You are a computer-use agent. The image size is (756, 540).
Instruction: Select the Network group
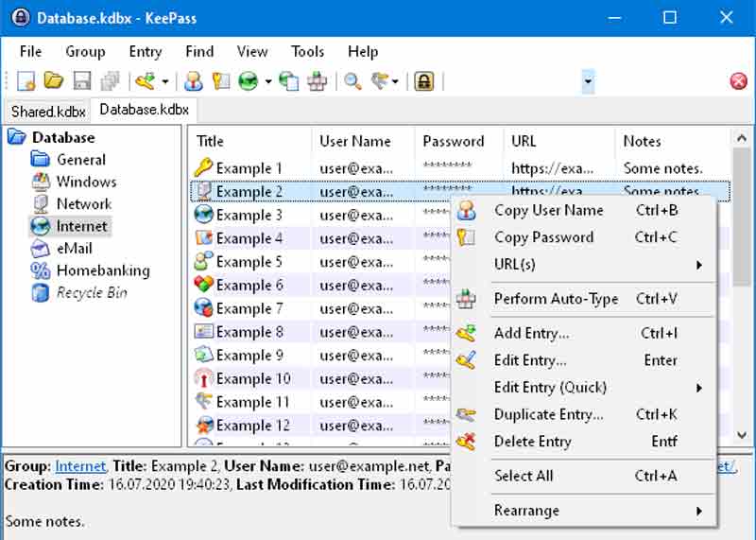(x=84, y=204)
